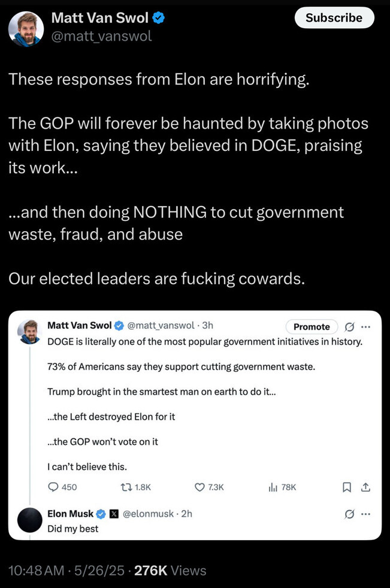Click the 276K Views count
390x588 pixels.
(170, 571)
